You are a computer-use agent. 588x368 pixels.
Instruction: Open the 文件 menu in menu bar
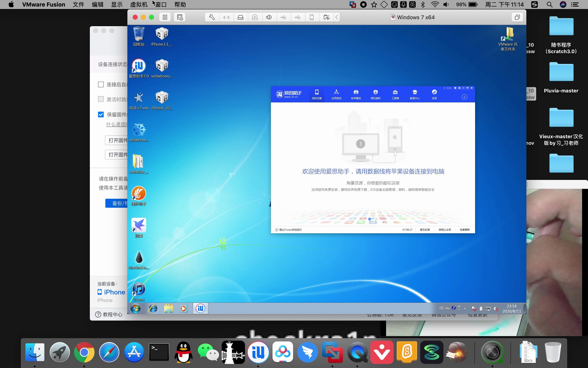[78, 4]
